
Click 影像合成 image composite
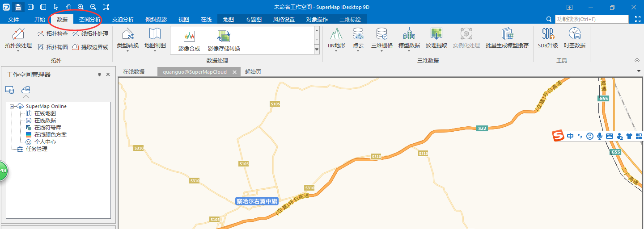tap(189, 42)
